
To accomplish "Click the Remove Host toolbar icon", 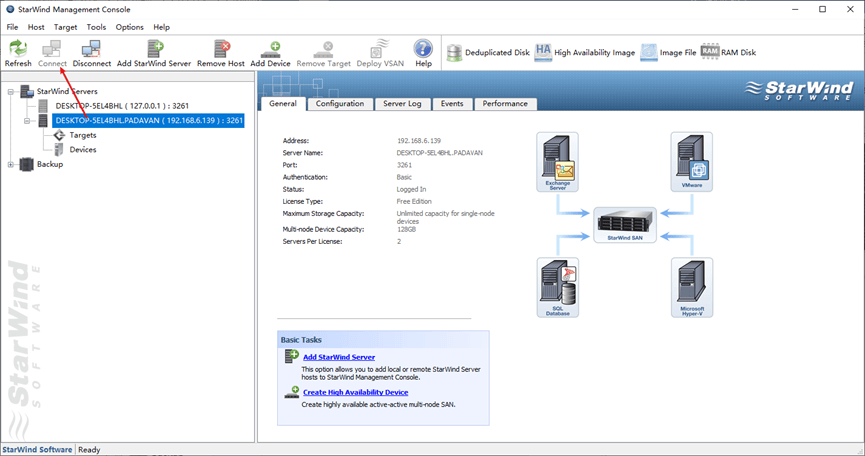I will pos(221,49).
